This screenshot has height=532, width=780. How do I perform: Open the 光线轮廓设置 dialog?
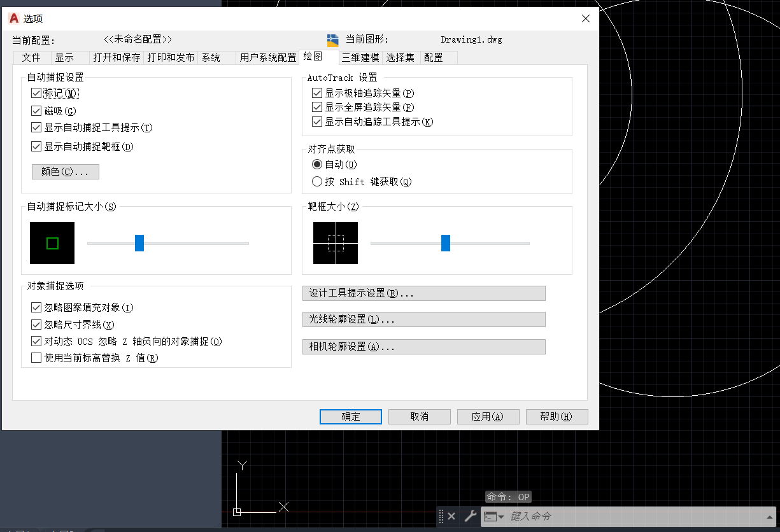pyautogui.click(x=423, y=319)
